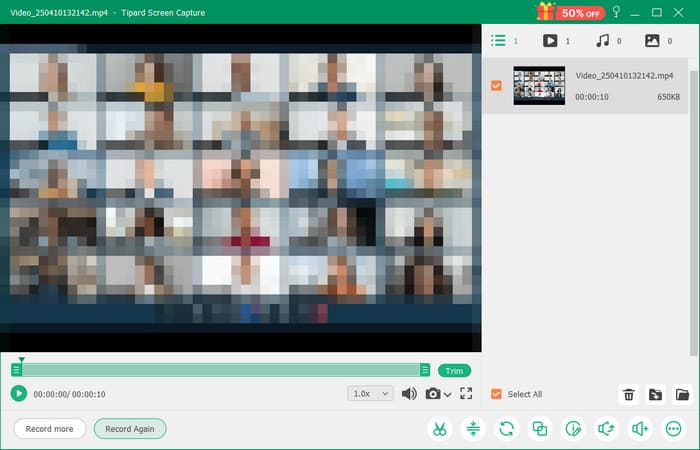The height and width of the screenshot is (450, 700).
Task: Expand the snapshot options arrow
Action: pos(447,394)
